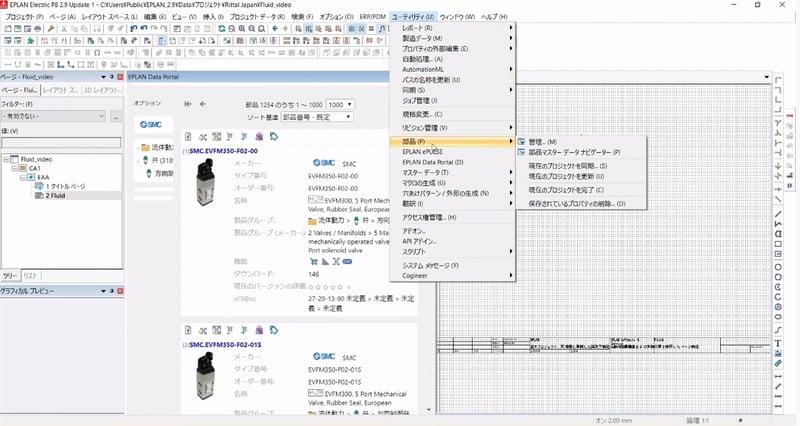Click the scissors cut icon in the toolbar

click(64, 29)
